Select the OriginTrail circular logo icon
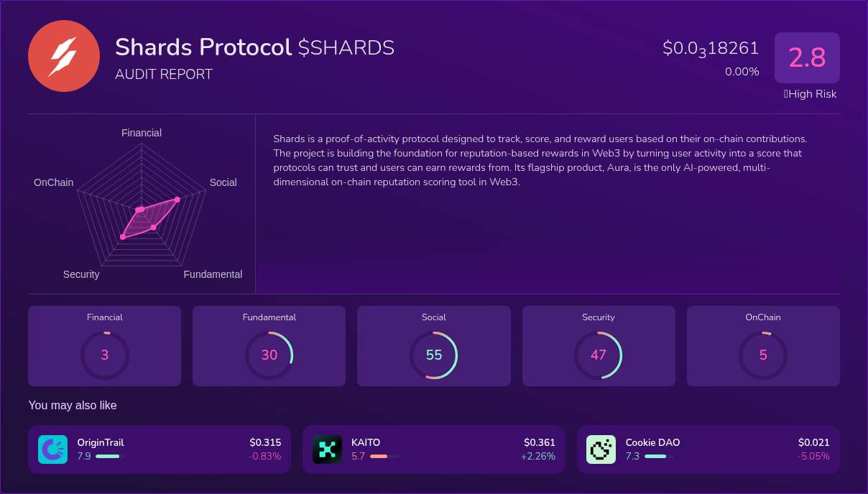The height and width of the screenshot is (494, 868). pyautogui.click(x=52, y=449)
